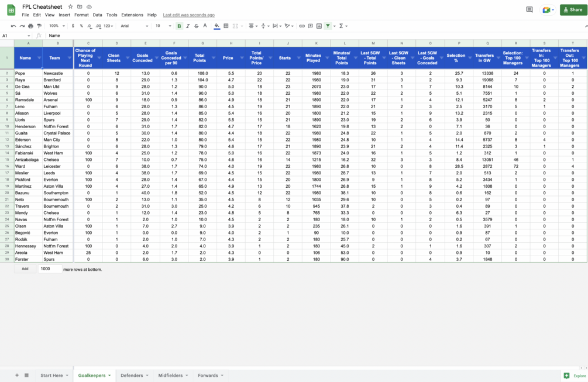Toggle the filter icon in toolbar
The height and width of the screenshot is (382, 588).
click(328, 26)
